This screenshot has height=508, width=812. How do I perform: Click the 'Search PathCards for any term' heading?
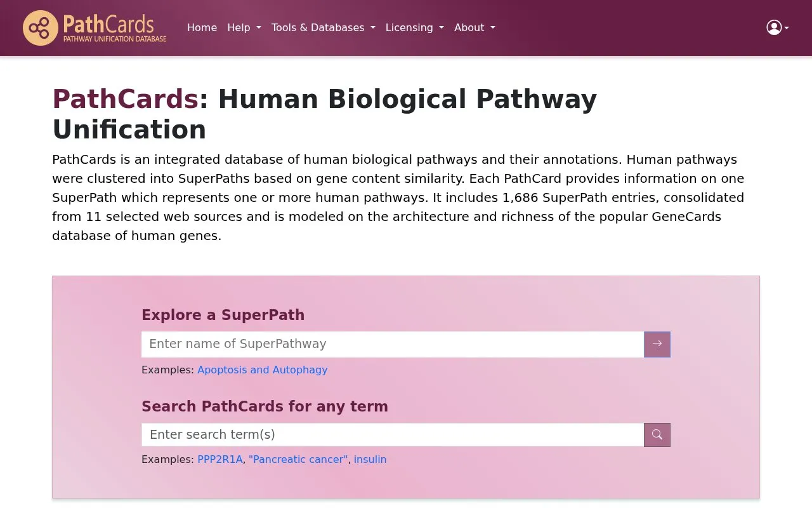point(265,406)
